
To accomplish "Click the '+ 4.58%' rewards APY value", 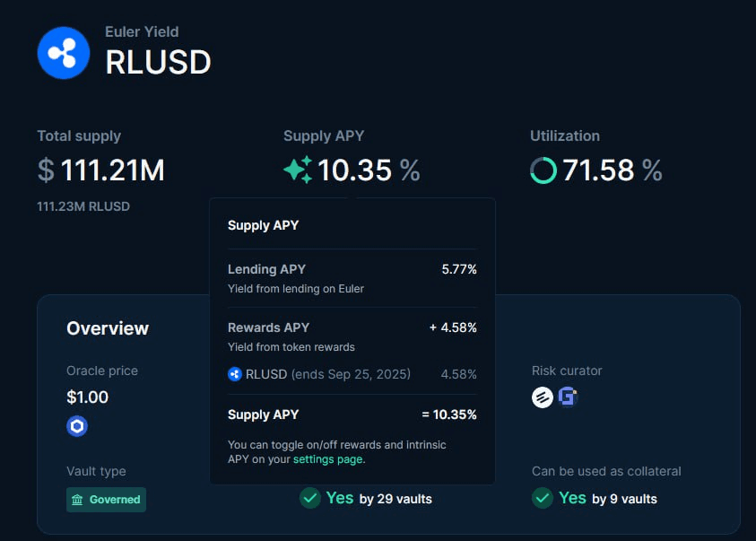I will (x=453, y=327).
